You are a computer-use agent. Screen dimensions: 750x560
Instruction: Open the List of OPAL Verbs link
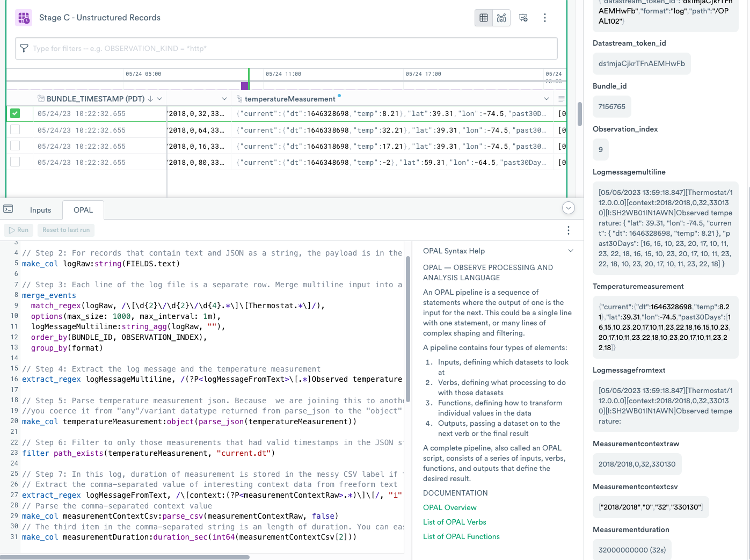(x=454, y=522)
